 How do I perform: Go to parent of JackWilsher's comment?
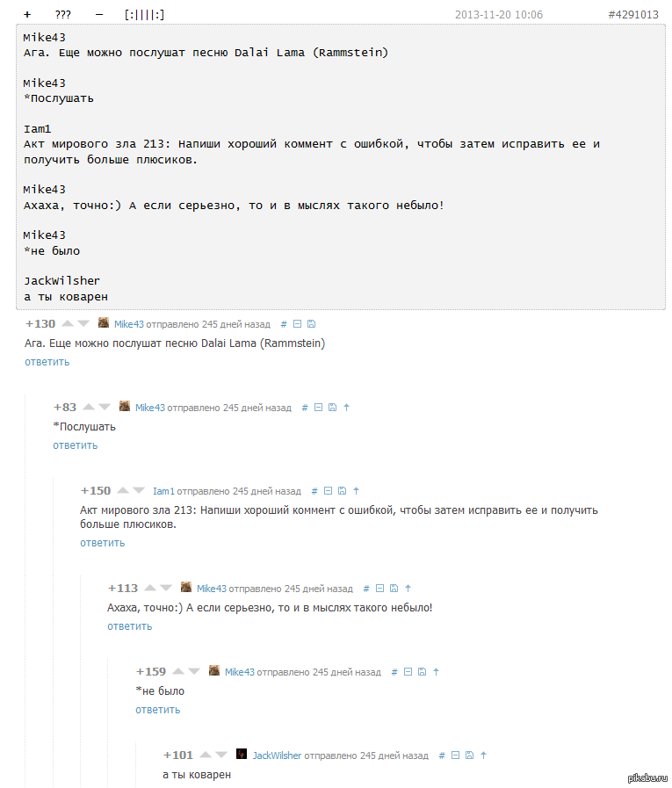[x=483, y=755]
